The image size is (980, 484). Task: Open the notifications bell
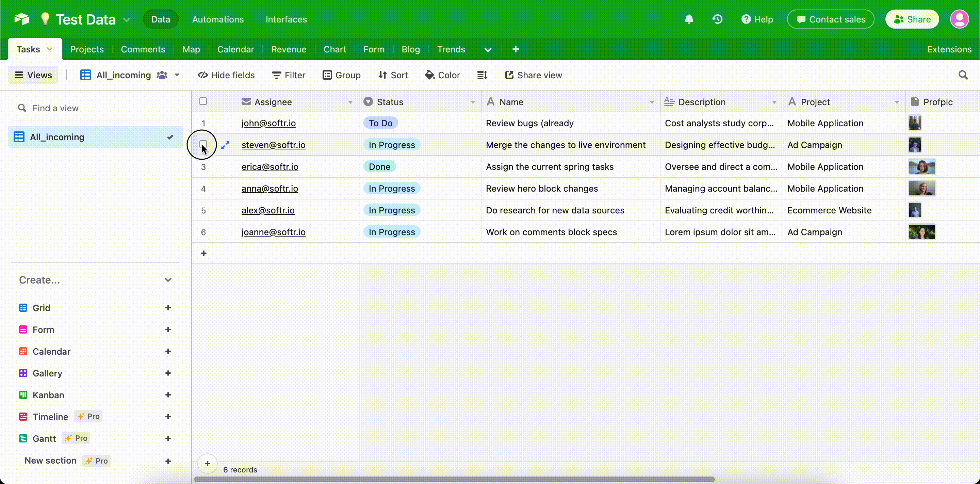pyautogui.click(x=689, y=19)
